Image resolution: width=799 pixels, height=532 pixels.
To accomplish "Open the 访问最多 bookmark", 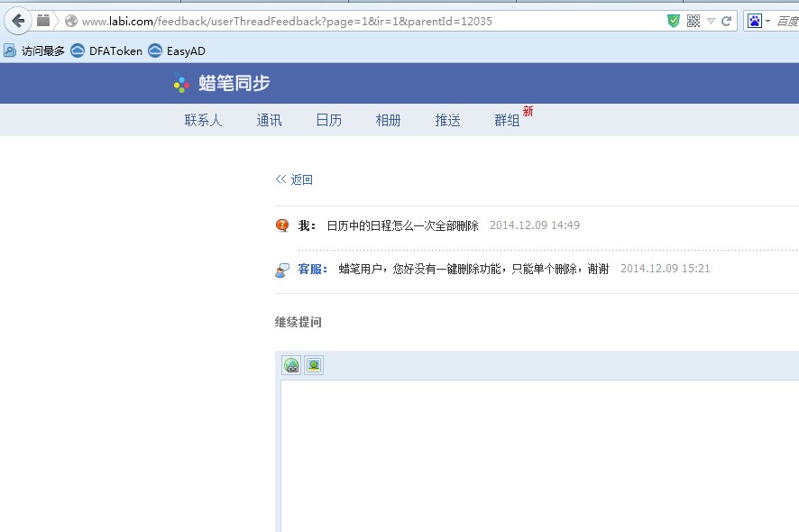I will tap(34, 51).
